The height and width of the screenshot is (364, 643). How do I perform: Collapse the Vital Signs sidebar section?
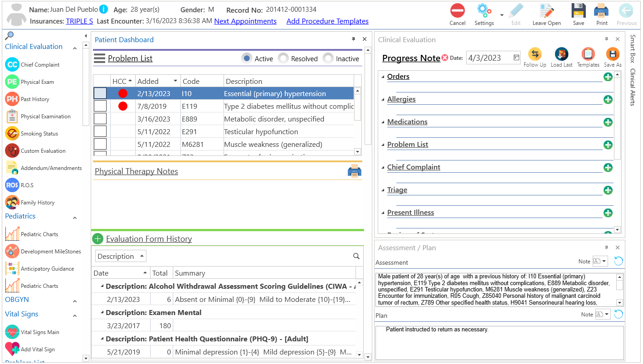coord(75,316)
